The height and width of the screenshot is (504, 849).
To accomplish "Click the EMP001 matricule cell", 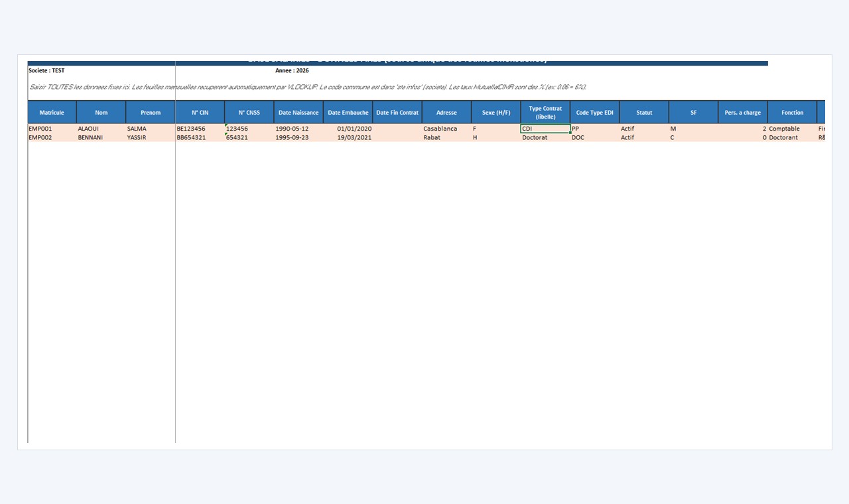I will [52, 129].
